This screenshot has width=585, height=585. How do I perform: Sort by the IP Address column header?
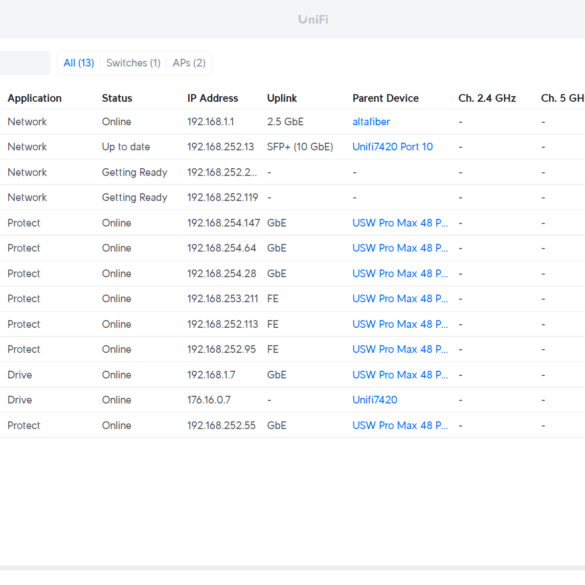[213, 98]
